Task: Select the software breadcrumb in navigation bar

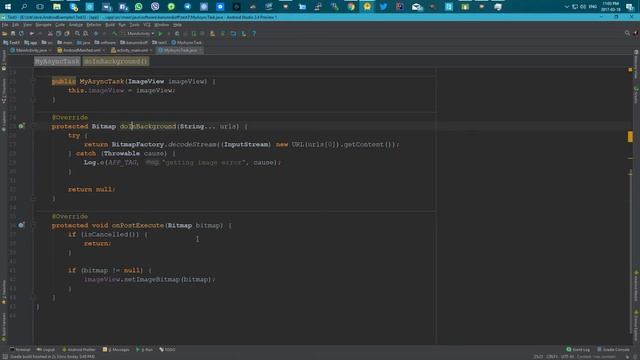Action: (x=105, y=42)
